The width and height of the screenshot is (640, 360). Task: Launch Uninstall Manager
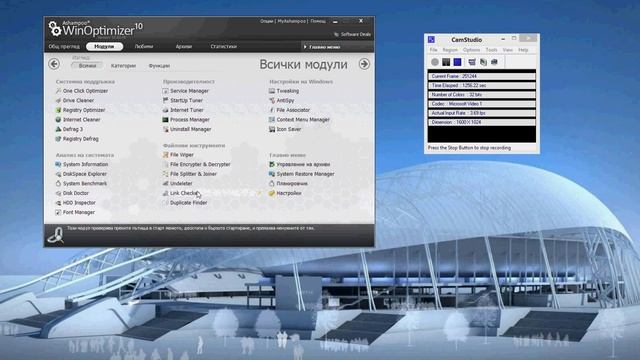[191, 129]
